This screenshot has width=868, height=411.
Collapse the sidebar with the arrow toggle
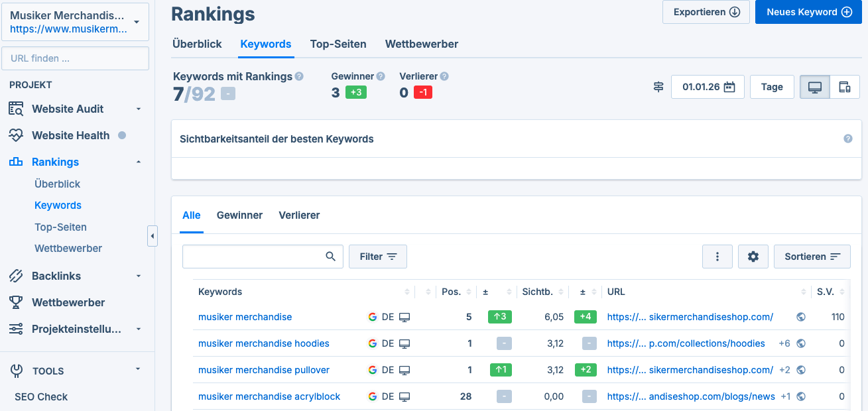tap(153, 236)
